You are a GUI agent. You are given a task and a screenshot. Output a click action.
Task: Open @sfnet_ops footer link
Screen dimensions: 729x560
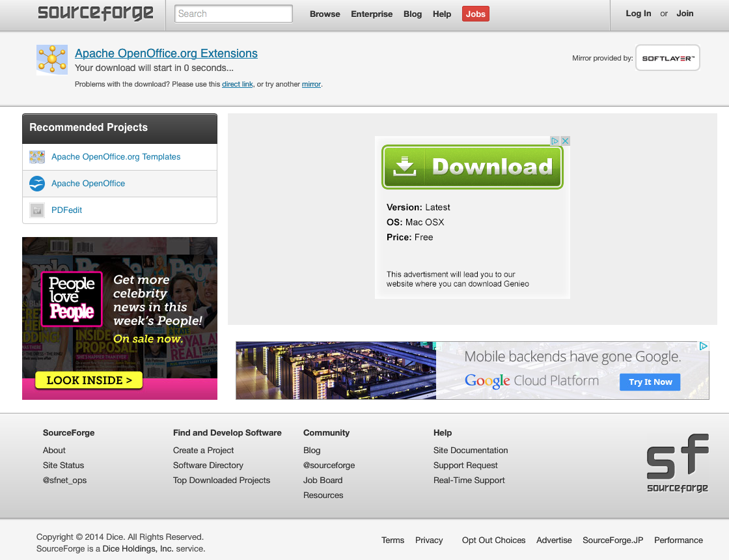(x=64, y=480)
